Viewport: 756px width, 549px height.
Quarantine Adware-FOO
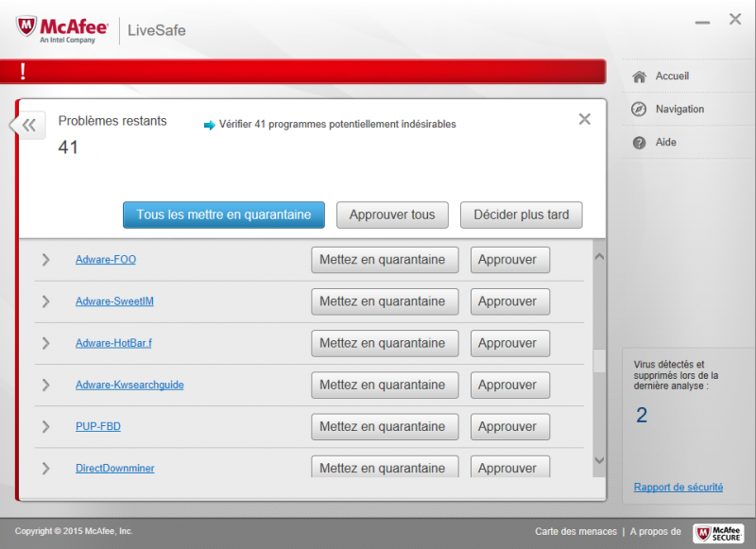[385, 260]
